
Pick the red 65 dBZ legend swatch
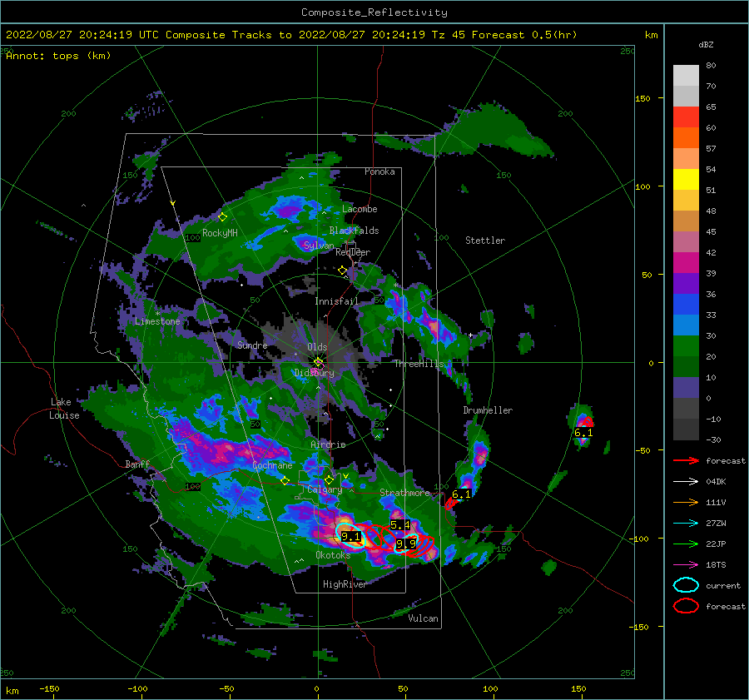686,117
